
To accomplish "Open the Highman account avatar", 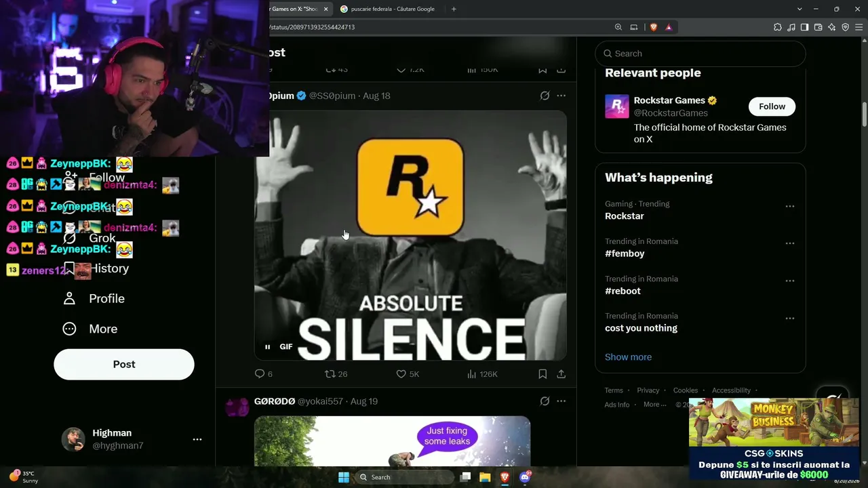I will [x=73, y=439].
